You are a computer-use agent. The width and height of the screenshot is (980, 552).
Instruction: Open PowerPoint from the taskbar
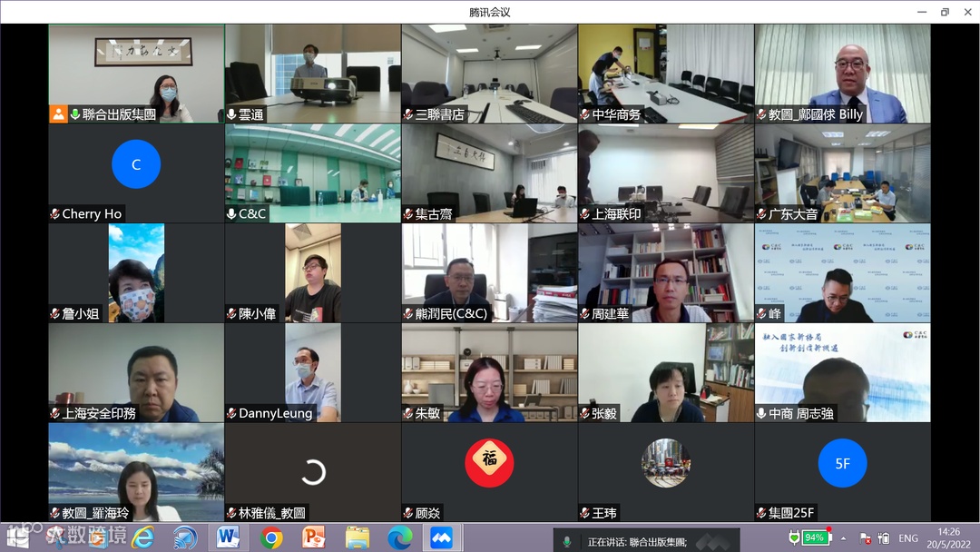[314, 537]
